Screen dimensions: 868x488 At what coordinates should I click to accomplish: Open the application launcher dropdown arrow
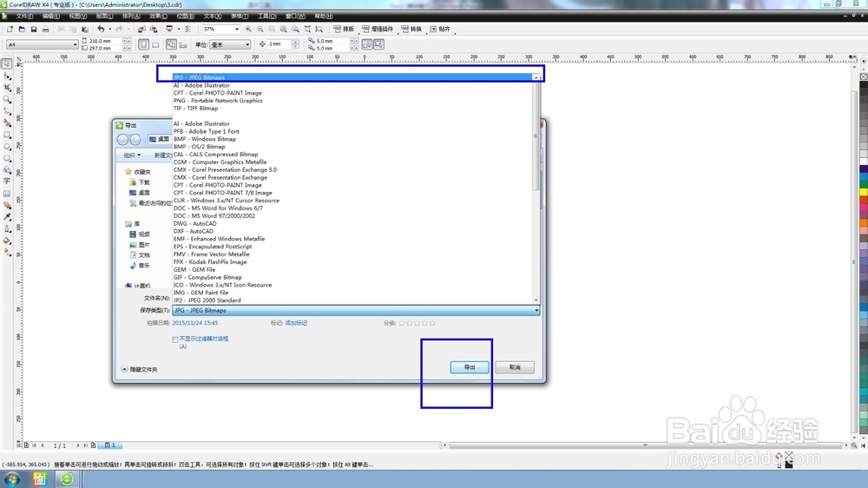[x=178, y=29]
